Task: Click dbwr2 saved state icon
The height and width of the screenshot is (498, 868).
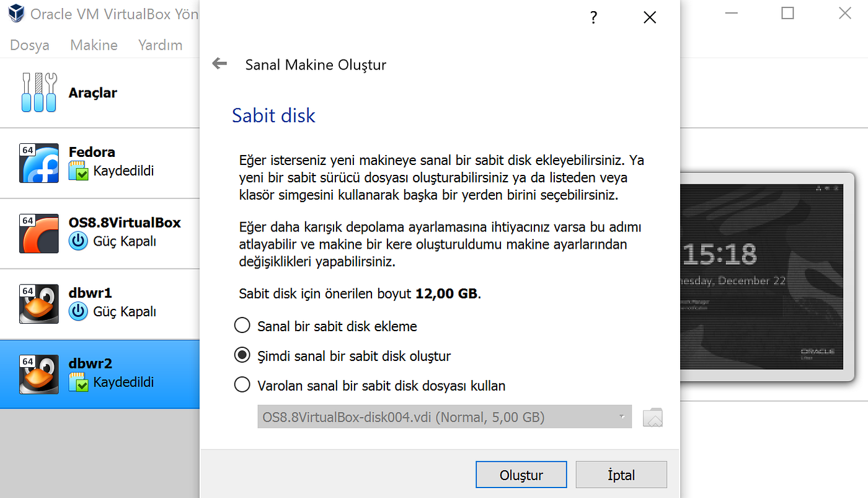Action: (x=78, y=383)
